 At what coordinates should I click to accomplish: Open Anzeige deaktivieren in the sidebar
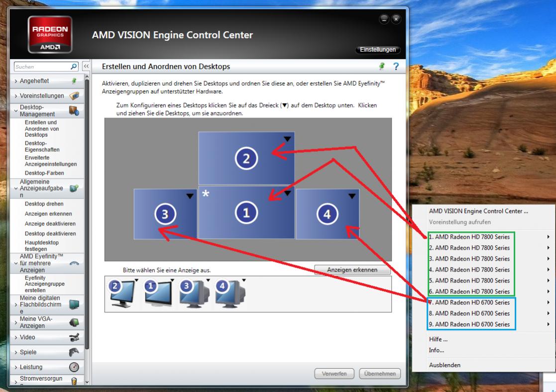(50, 224)
